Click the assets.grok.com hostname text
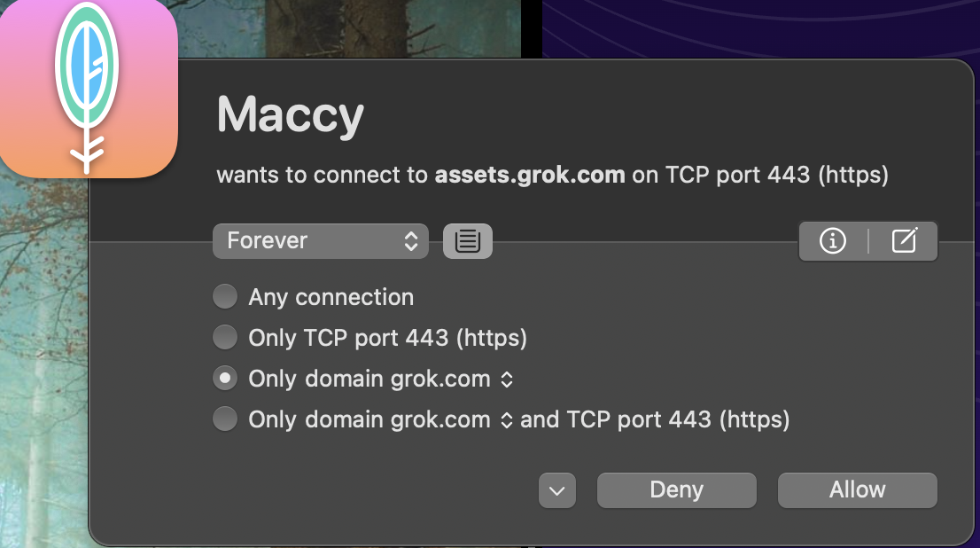 point(530,175)
